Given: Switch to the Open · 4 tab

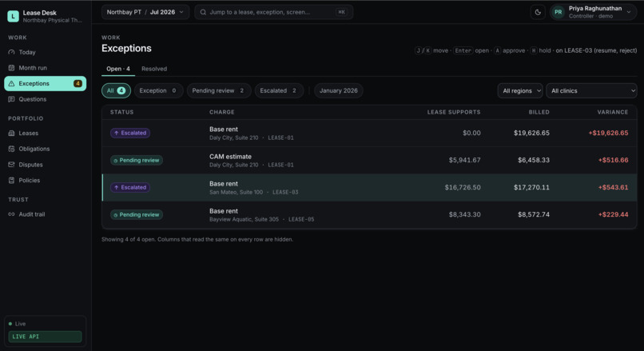Looking at the screenshot, I should click(118, 69).
